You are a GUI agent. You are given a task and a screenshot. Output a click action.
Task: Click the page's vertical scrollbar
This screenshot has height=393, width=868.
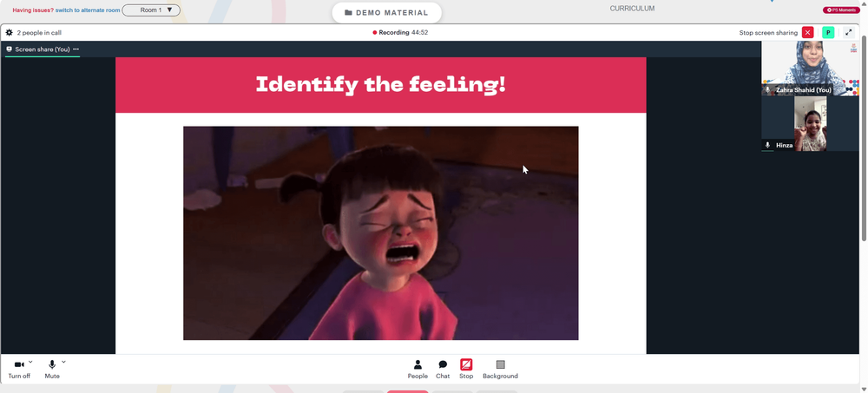click(x=864, y=139)
